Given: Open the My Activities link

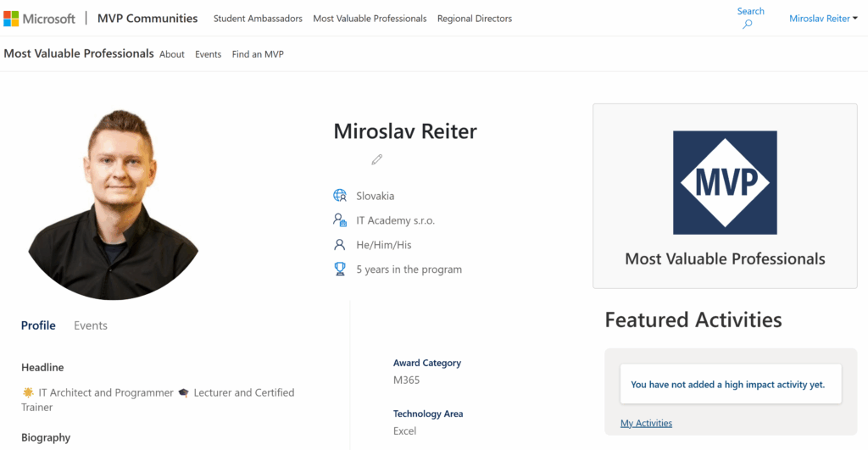Looking at the screenshot, I should [x=646, y=423].
